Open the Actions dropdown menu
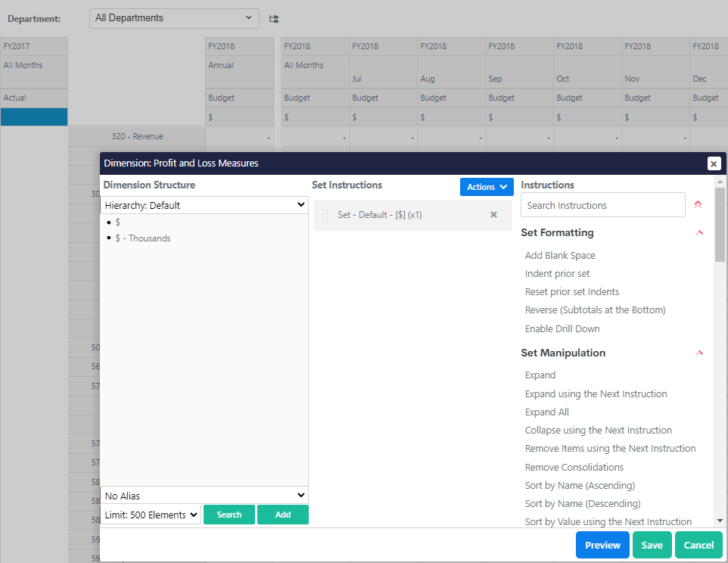This screenshot has width=728, height=563. pos(487,187)
